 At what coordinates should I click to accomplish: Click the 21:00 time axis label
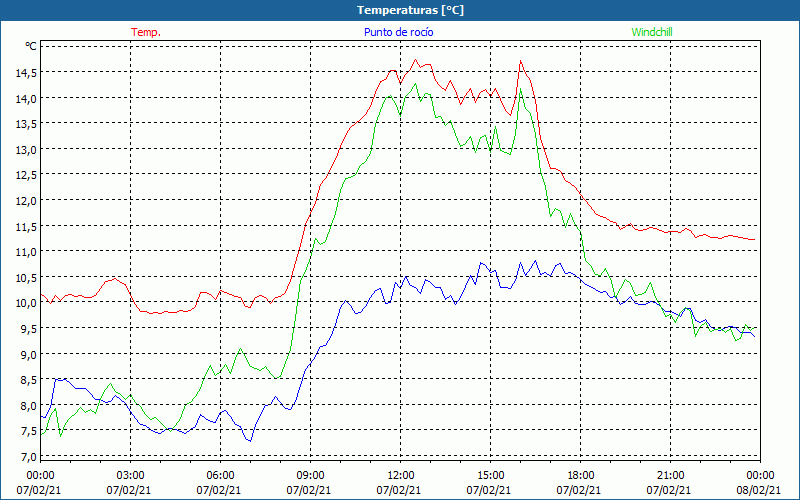coord(670,475)
